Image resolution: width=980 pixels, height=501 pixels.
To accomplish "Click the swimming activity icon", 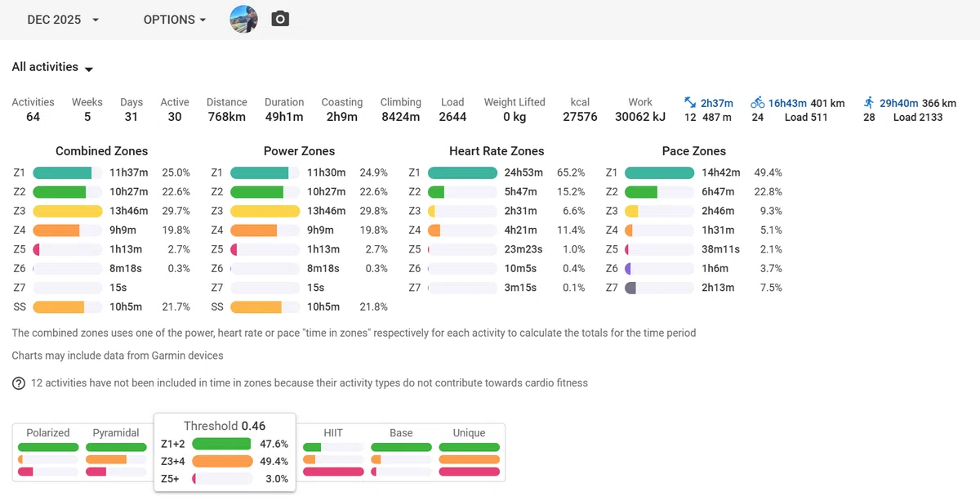I will pyautogui.click(x=690, y=103).
